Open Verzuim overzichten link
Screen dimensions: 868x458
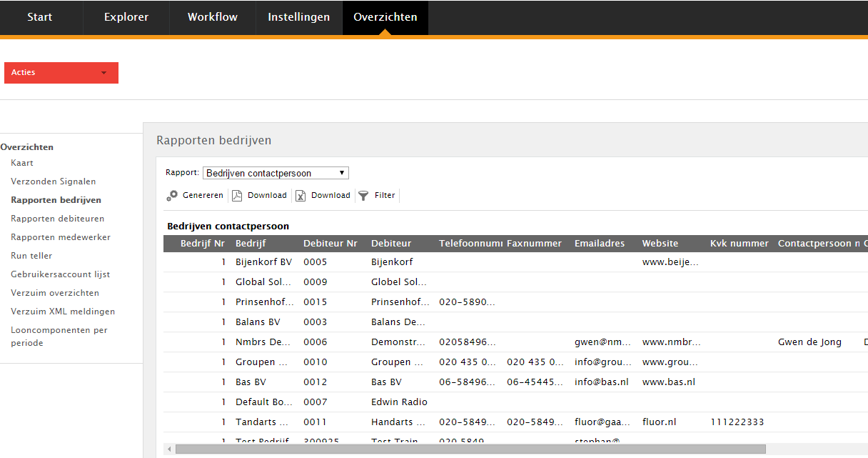(x=55, y=293)
